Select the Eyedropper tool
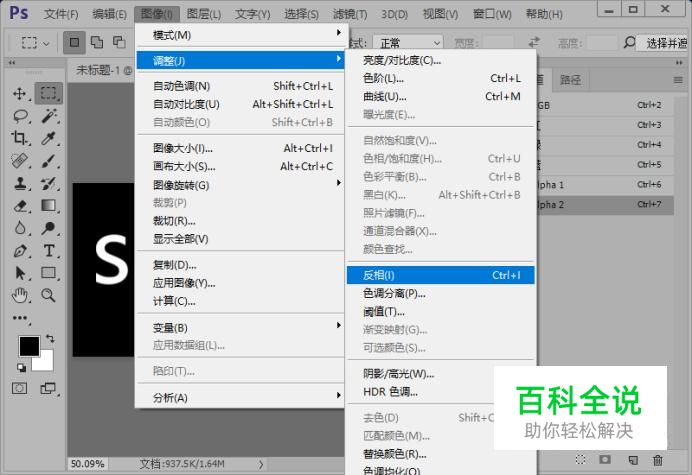Screen dimensions: 692x475 click(x=49, y=138)
